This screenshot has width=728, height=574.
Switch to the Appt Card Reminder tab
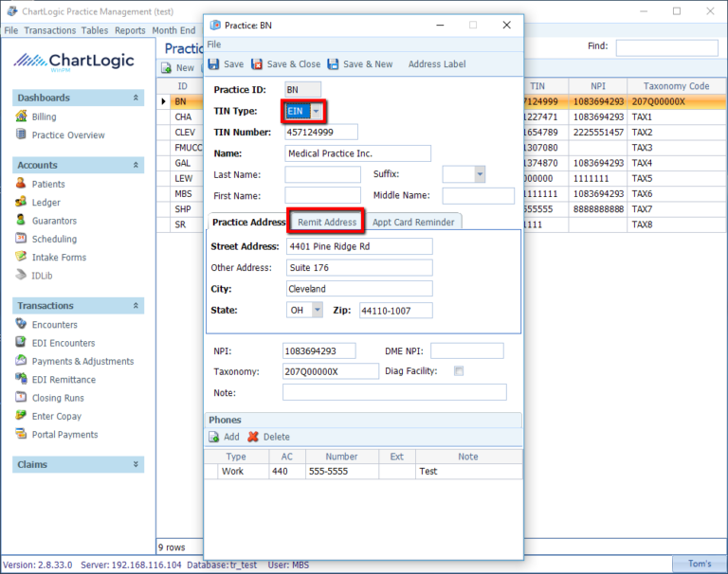pyautogui.click(x=413, y=222)
